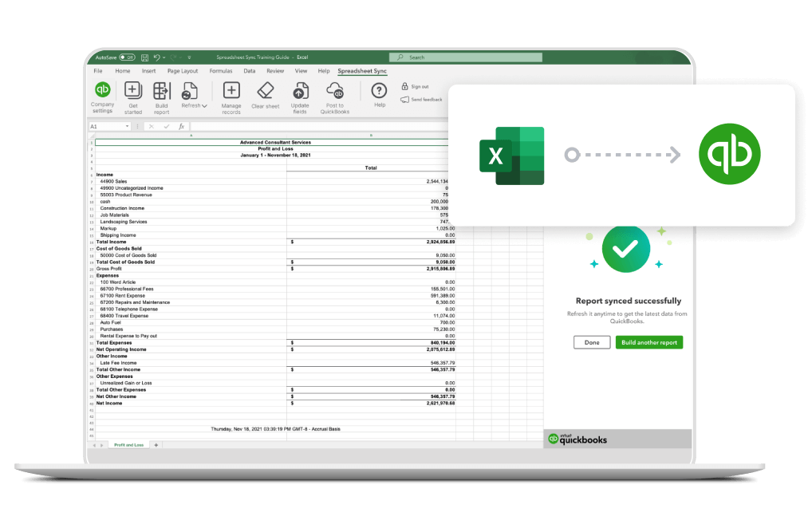The height and width of the screenshot is (528, 812).
Task: Add a new sheet with the plus icon
Action: coord(156,445)
